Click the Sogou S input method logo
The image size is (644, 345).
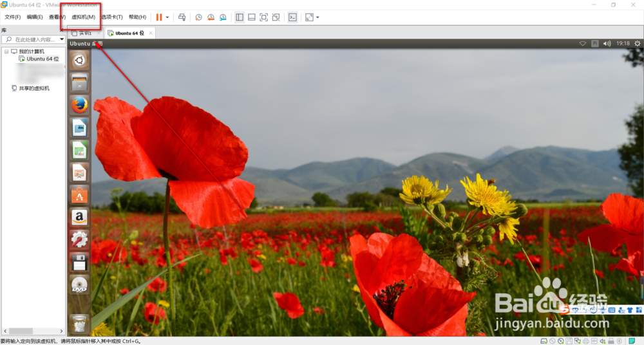click(564, 309)
